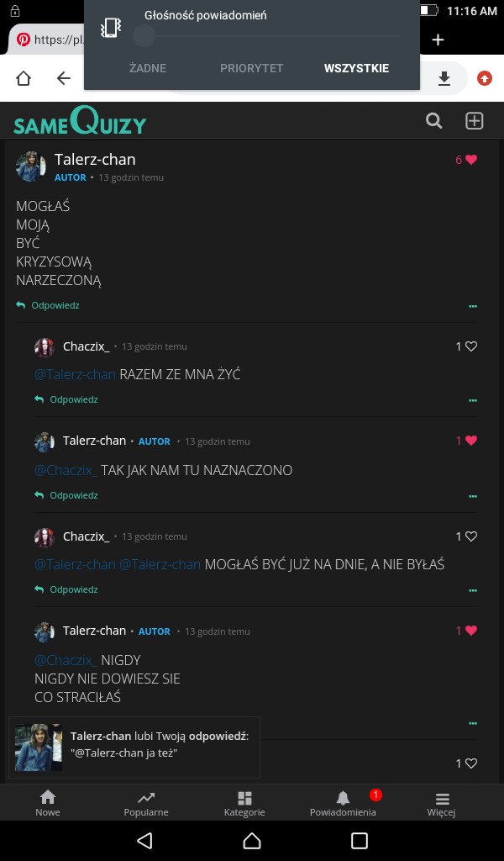This screenshot has height=861, width=504.
Task: Open the browser downloads icon
Action: point(444,78)
